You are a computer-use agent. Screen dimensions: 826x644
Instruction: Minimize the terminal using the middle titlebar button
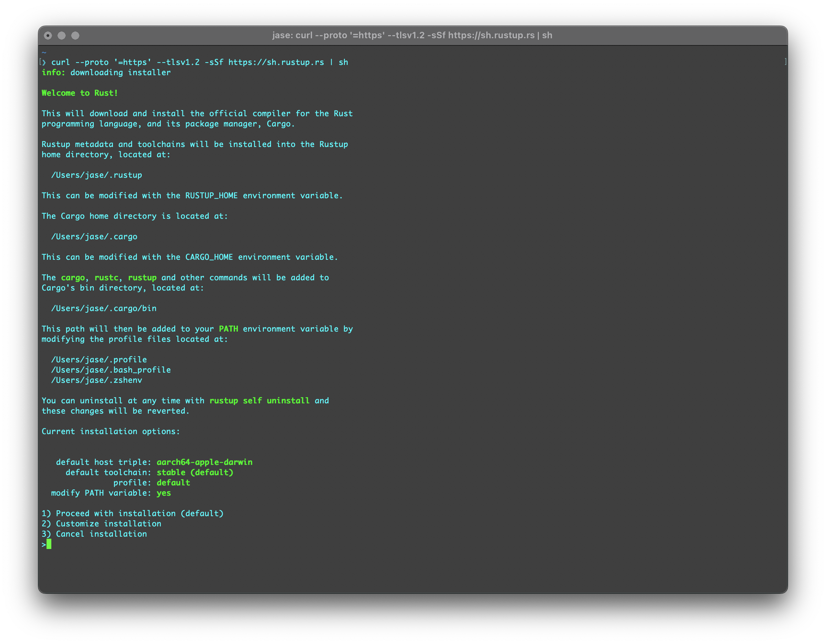(x=62, y=36)
